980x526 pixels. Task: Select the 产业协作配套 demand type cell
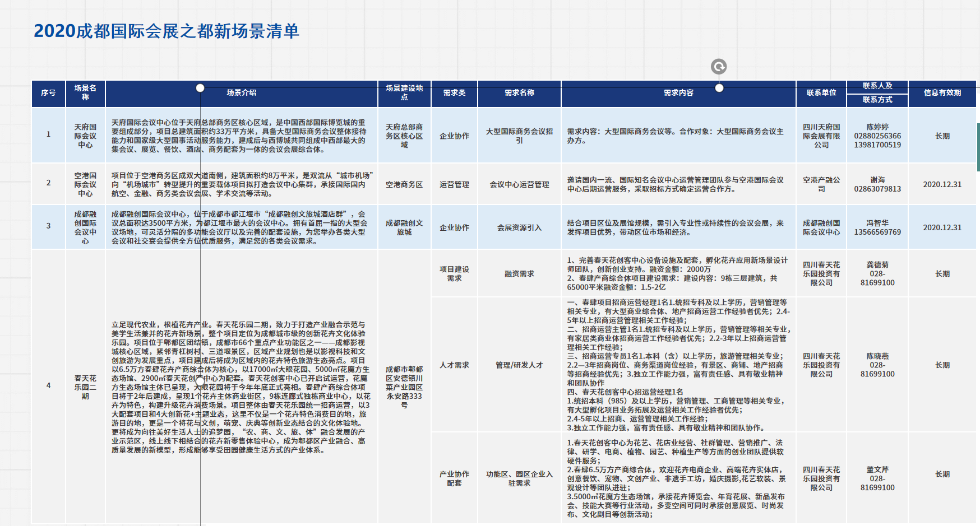click(x=454, y=478)
